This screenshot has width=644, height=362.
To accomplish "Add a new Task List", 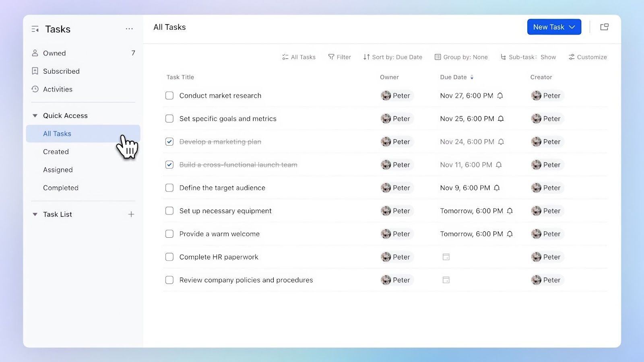I will click(x=131, y=214).
